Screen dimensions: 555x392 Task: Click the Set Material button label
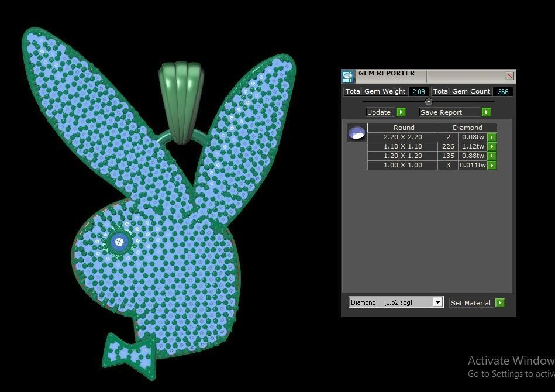click(x=470, y=302)
